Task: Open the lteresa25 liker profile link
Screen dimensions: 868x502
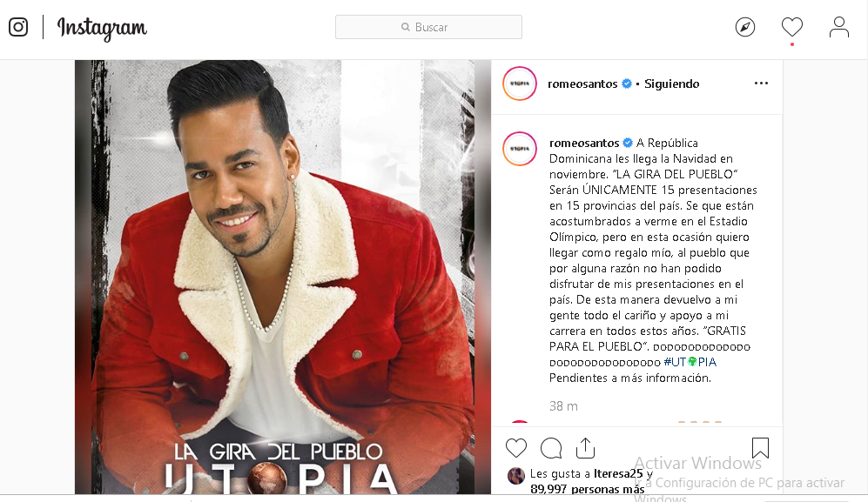Action: (618, 474)
